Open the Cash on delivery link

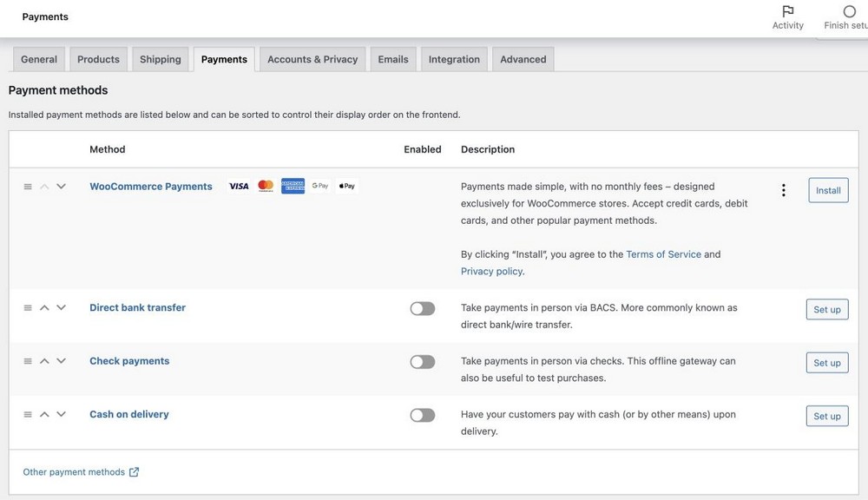point(129,414)
